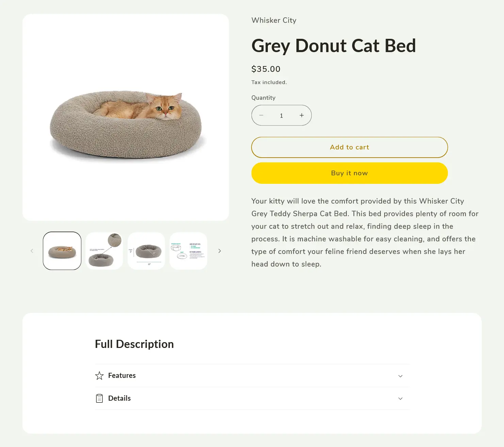Add the cat bed to cart
Viewport: 504px width, 447px height.
click(x=349, y=147)
